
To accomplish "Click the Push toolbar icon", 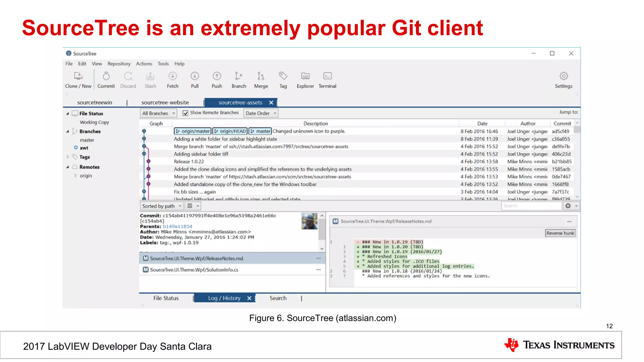I will coord(217,76).
